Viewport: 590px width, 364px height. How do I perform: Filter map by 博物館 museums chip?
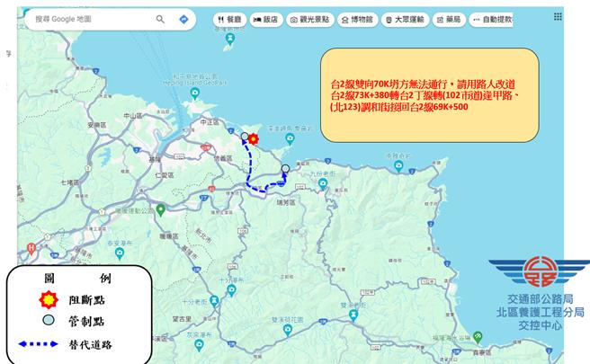point(357,19)
